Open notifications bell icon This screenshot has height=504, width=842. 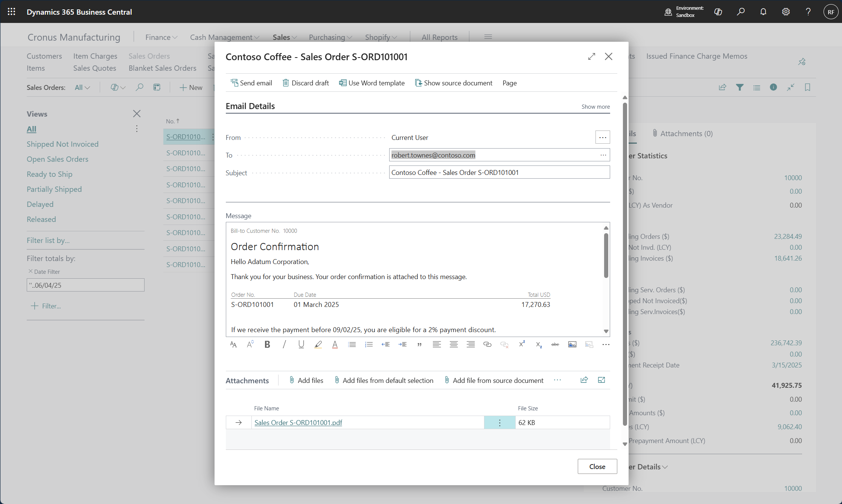point(763,12)
